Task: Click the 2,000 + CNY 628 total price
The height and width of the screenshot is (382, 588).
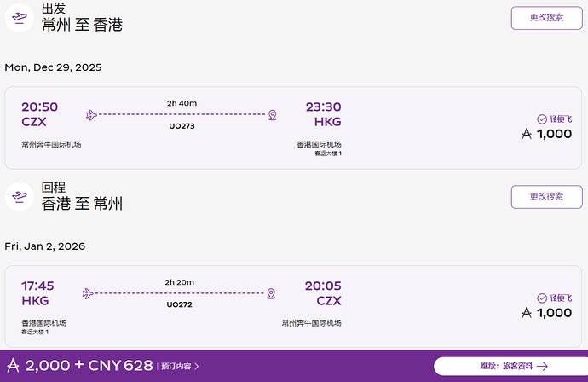Action: [x=89, y=366]
